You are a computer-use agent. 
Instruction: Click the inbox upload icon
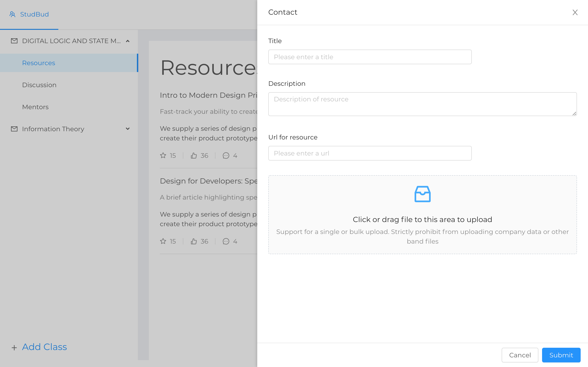tap(422, 194)
